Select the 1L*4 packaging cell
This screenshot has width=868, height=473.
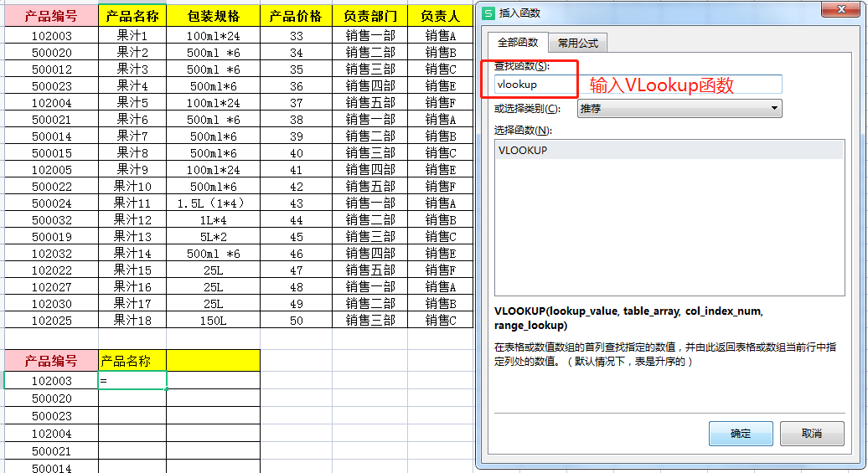213,220
